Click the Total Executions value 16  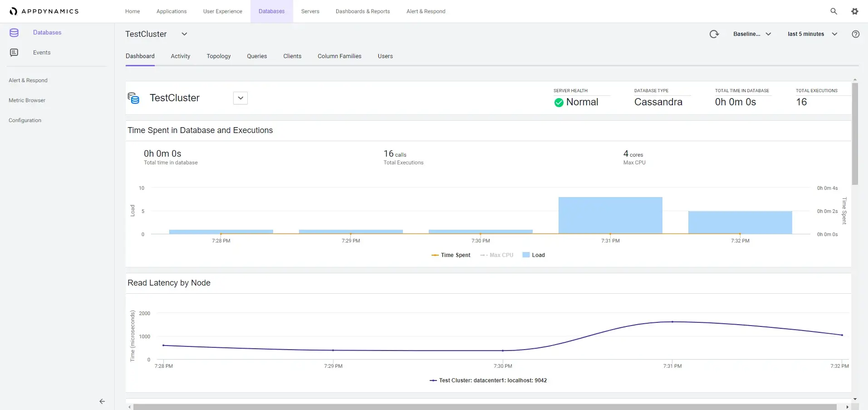pyautogui.click(x=802, y=102)
